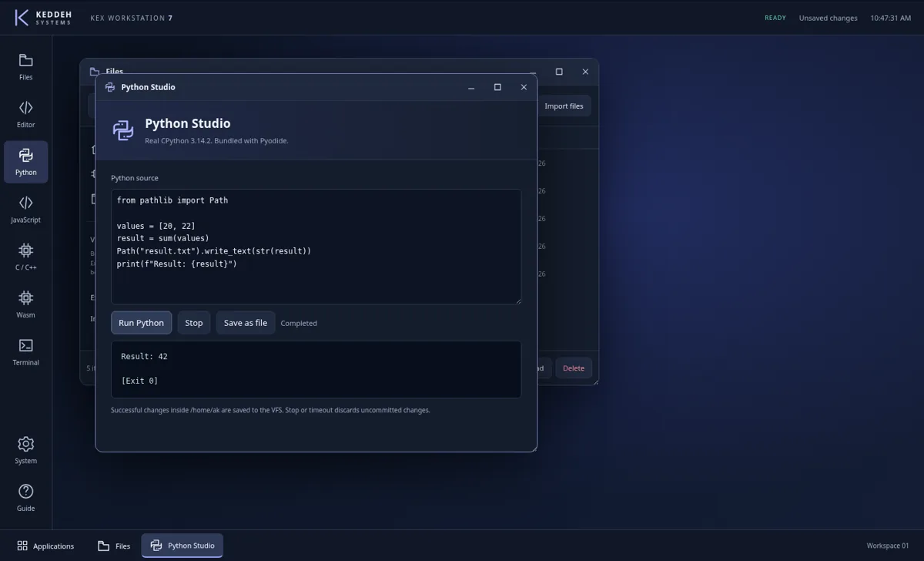The height and width of the screenshot is (561, 924).
Task: Close the Files window
Action: [x=585, y=72]
